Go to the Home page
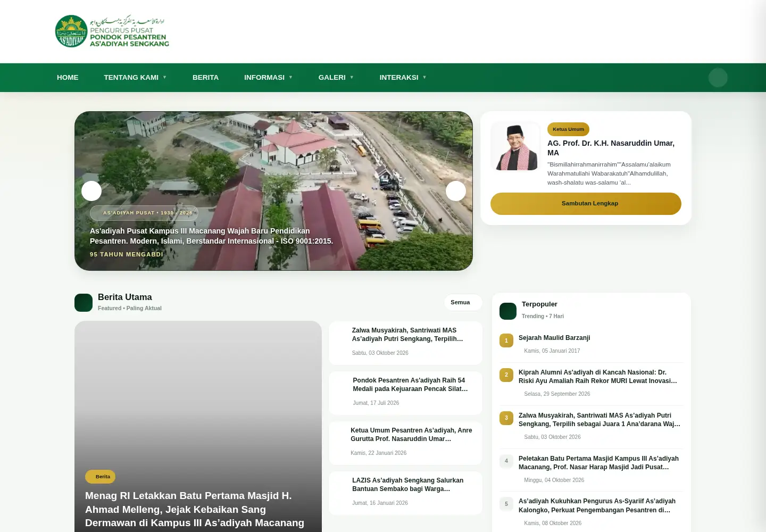This screenshot has width=766, height=532. [68, 78]
